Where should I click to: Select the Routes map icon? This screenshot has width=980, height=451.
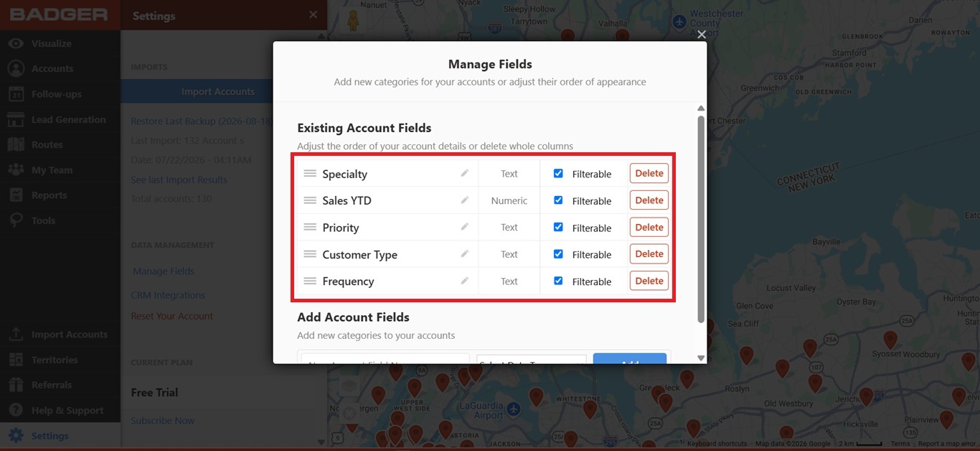[x=16, y=144]
